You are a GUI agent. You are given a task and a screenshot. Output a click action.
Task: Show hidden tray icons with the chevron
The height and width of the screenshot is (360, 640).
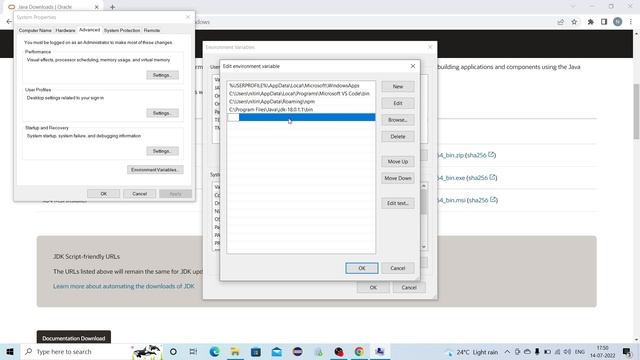click(x=507, y=351)
